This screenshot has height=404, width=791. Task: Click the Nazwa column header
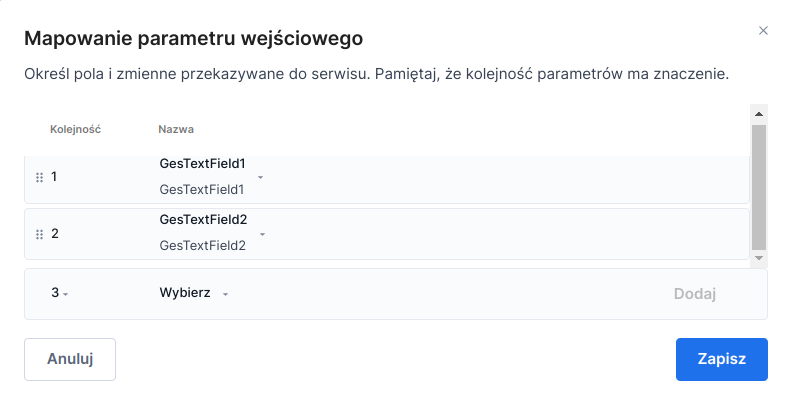pos(176,129)
